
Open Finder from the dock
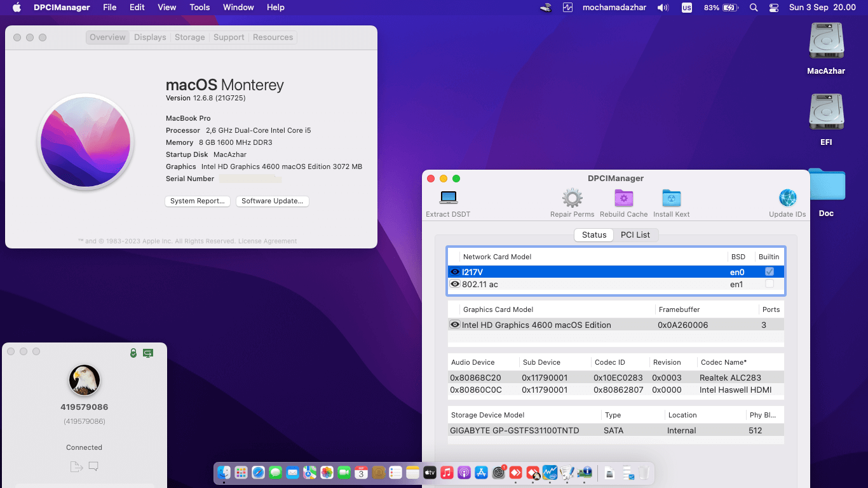[x=224, y=472]
